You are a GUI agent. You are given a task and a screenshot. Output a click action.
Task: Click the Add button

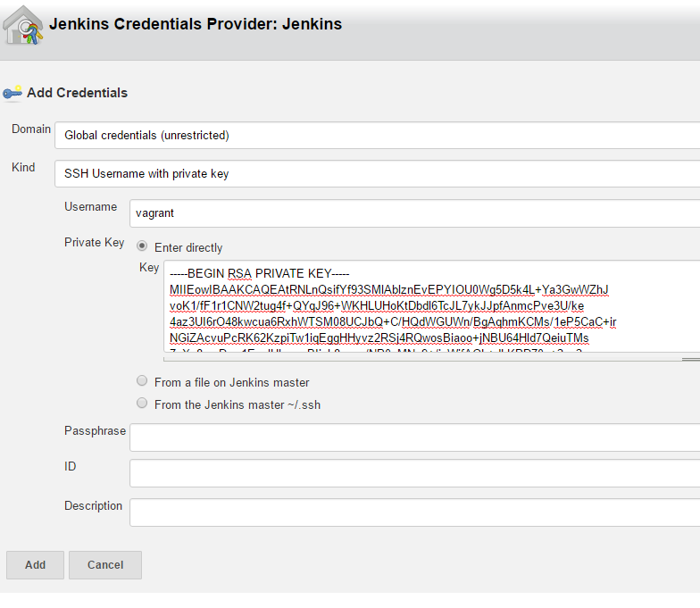coord(36,565)
